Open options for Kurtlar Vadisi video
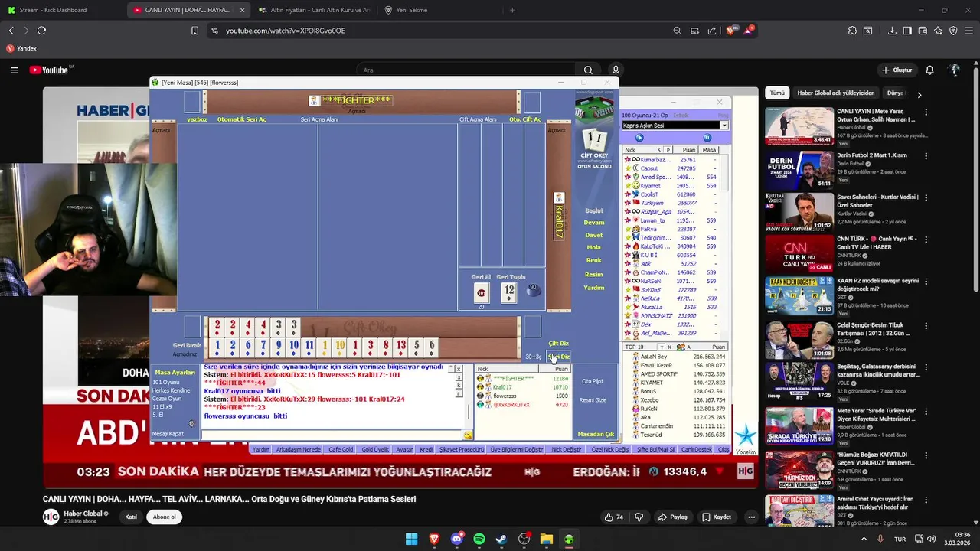This screenshot has height=551, width=980. (x=926, y=197)
